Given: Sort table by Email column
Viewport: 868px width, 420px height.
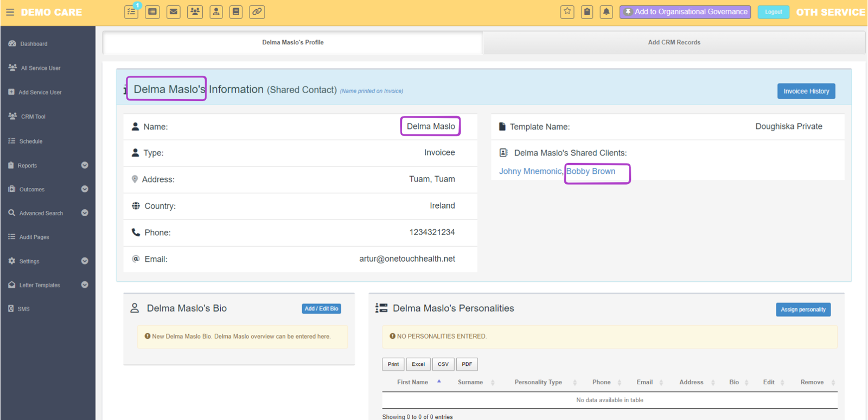Looking at the screenshot, I should click(644, 382).
